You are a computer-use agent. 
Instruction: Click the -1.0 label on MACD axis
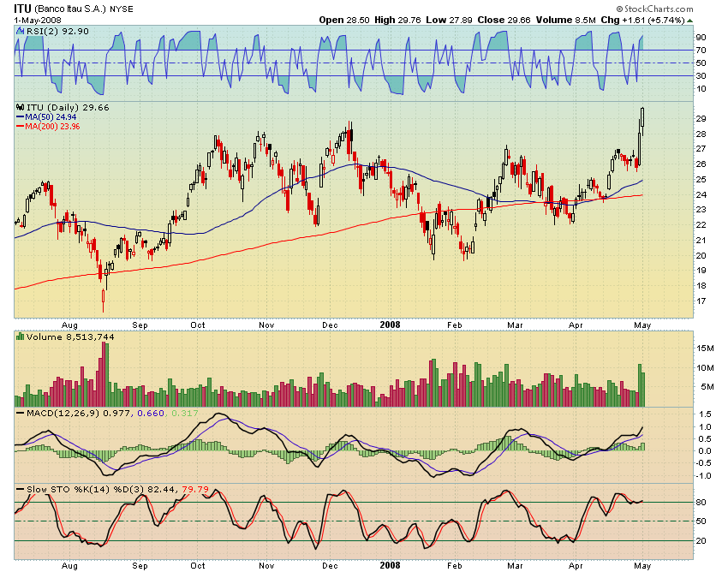coord(703,476)
